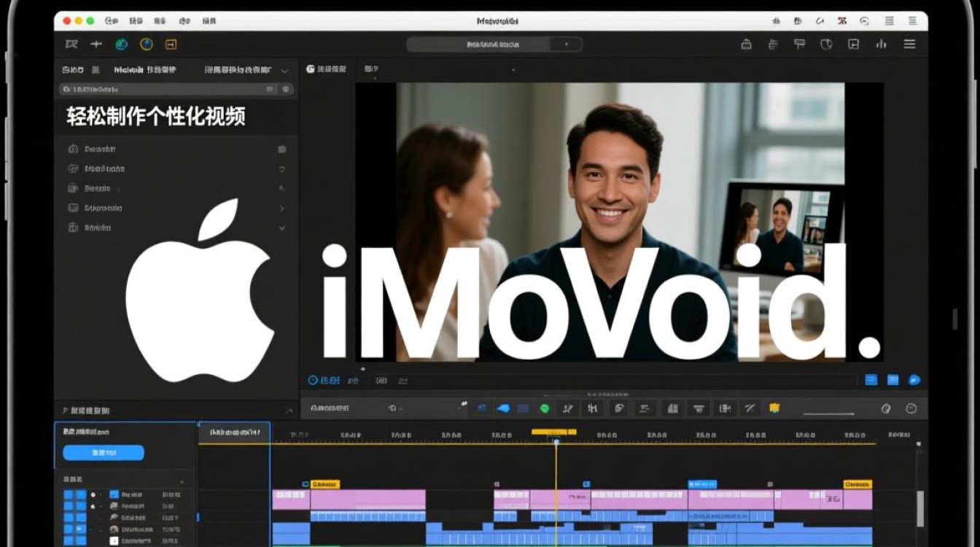
Task: Click the funnel-shaped trim icon in the timeline toolbar
Action: [x=699, y=408]
